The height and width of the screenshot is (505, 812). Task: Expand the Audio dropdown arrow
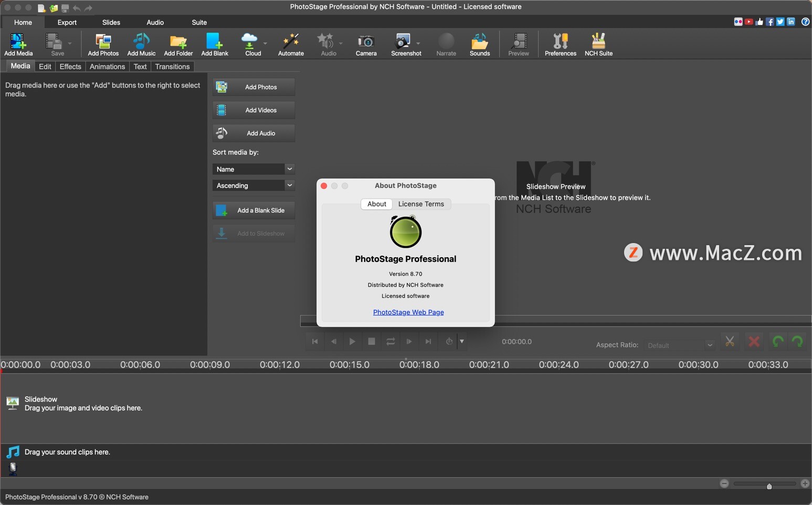coord(341,44)
